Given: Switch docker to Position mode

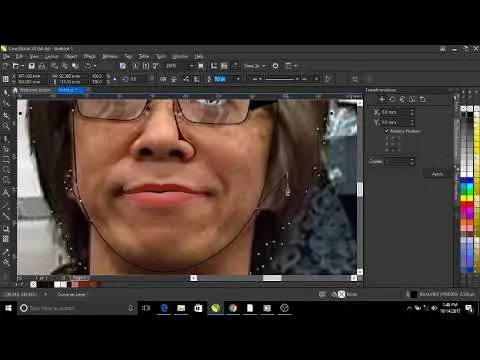Looking at the screenshot, I should [x=382, y=99].
